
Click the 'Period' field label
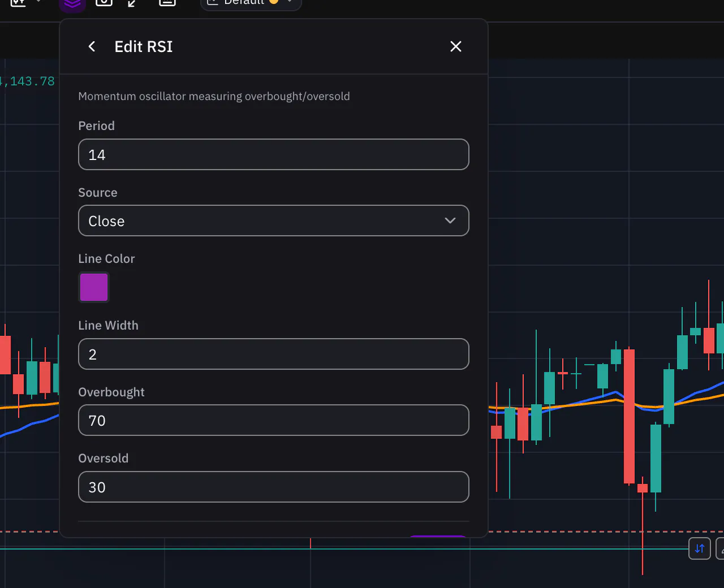96,126
